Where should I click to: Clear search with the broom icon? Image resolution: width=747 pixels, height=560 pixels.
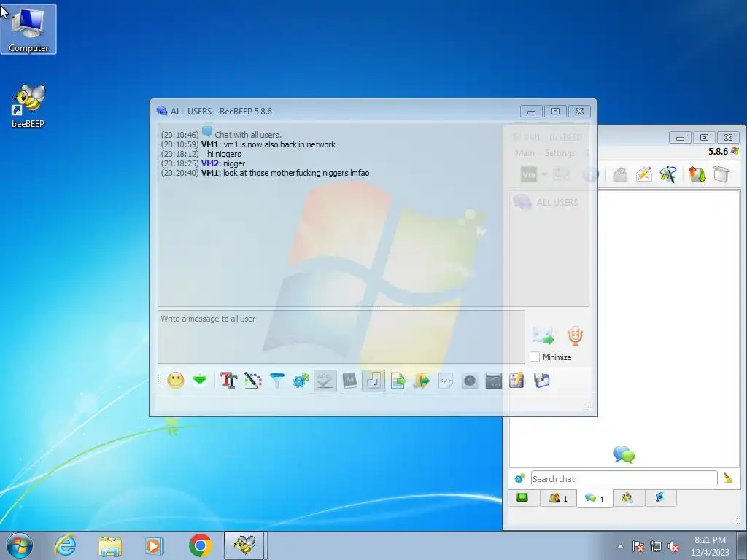point(728,478)
